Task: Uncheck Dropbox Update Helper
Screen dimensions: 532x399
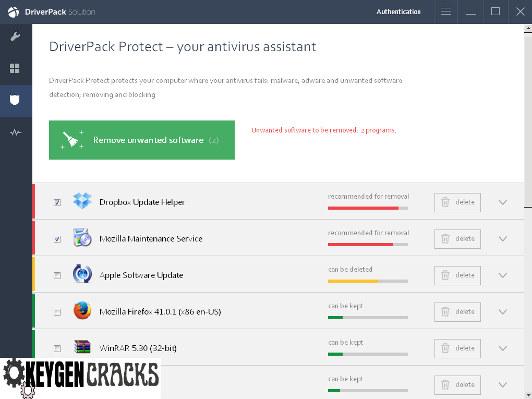Action: [57, 202]
